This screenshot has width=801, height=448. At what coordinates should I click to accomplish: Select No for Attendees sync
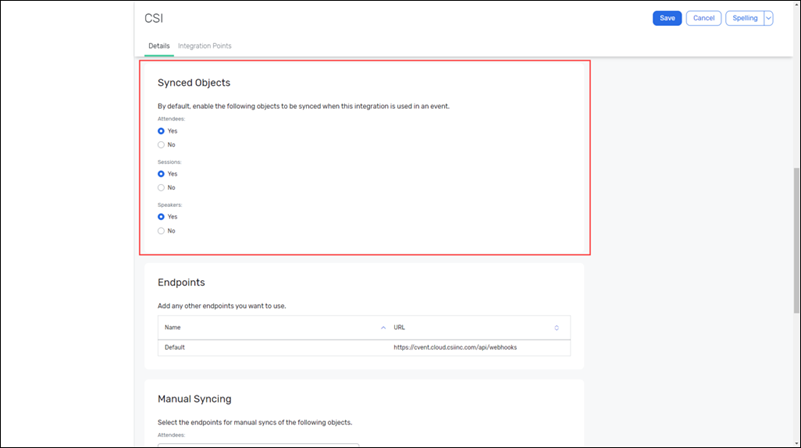pyautogui.click(x=161, y=145)
